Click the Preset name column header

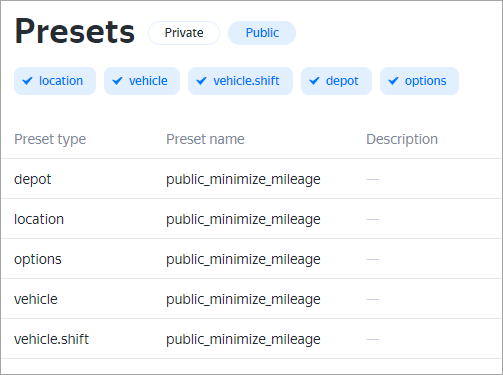[205, 139]
